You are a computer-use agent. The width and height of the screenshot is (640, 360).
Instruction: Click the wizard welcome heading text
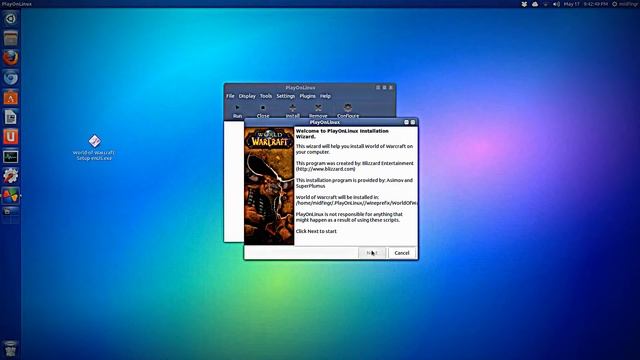pyautogui.click(x=342, y=133)
